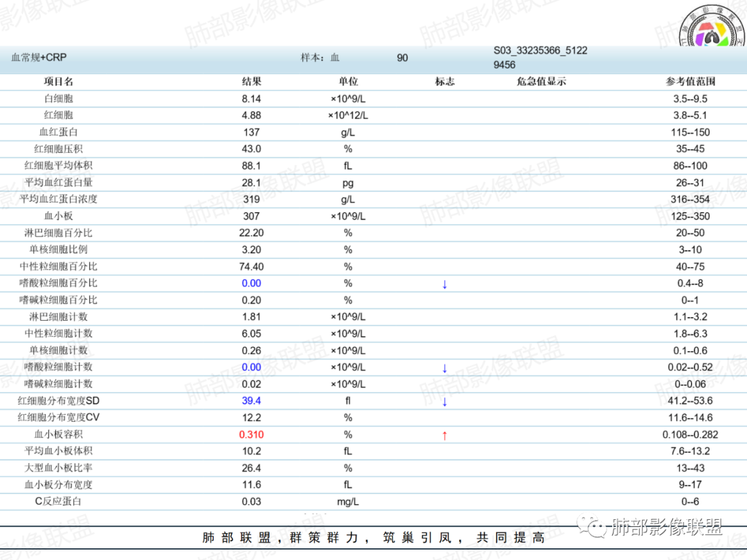Click the 项目名 column header
Image resolution: width=747 pixels, height=560 pixels.
click(x=59, y=82)
